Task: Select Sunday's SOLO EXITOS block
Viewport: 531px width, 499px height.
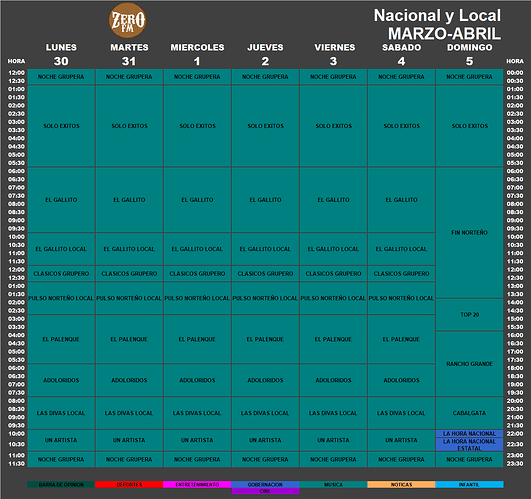Action: 469,126
